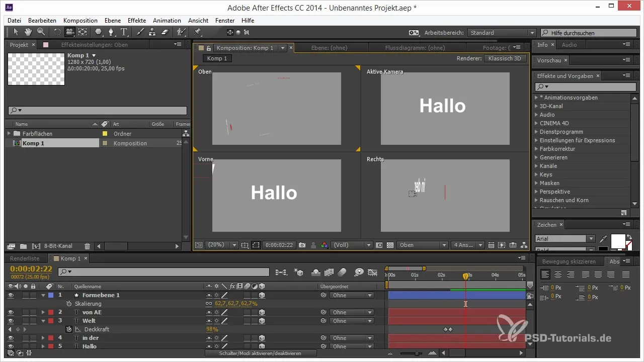Collapse the Formebene 1 layer properties

click(43, 295)
